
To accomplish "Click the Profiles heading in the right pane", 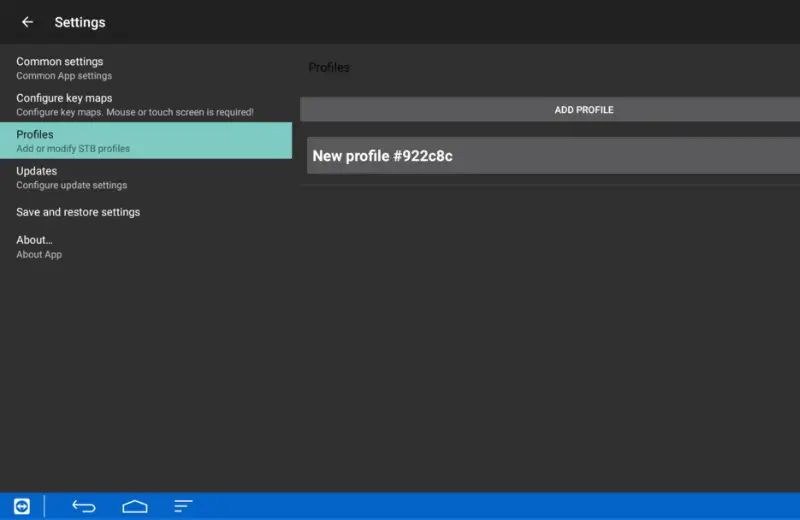I will tap(329, 68).
